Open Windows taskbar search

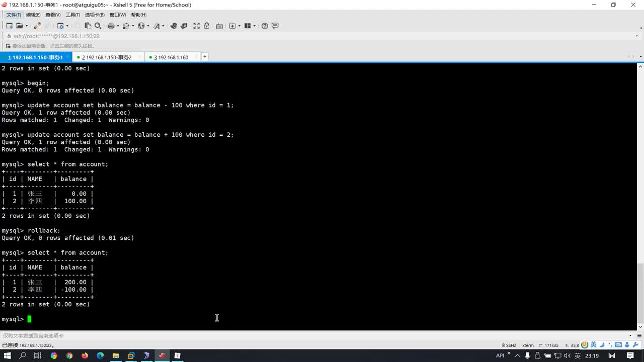coord(23,355)
